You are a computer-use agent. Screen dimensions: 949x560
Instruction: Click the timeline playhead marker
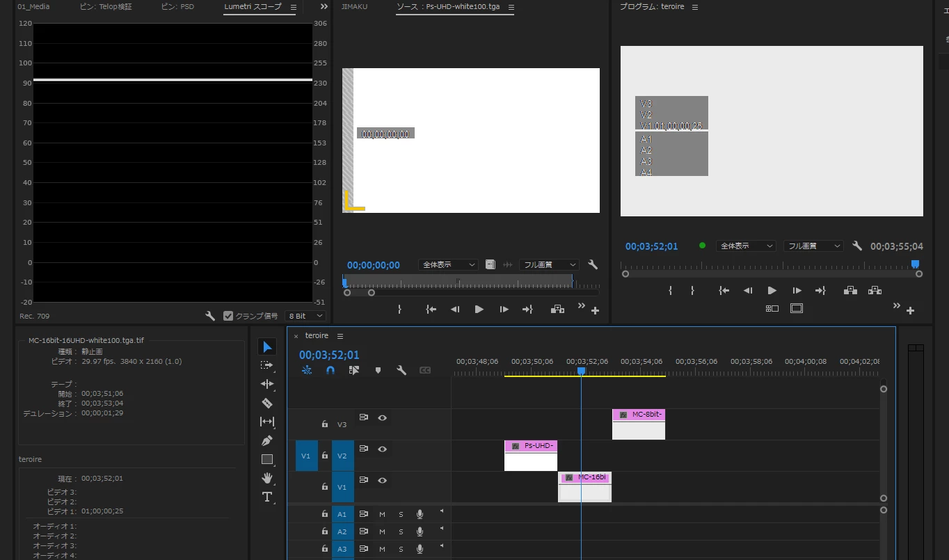[x=581, y=371]
